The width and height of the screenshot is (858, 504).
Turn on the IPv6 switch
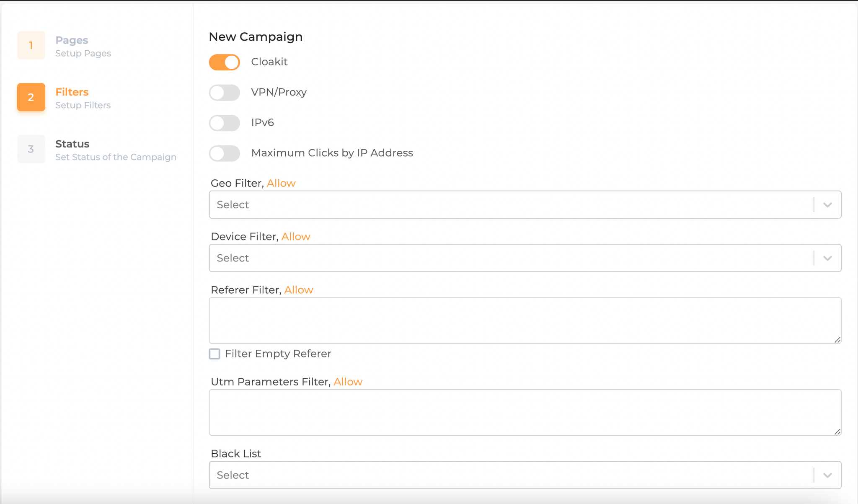tap(225, 123)
